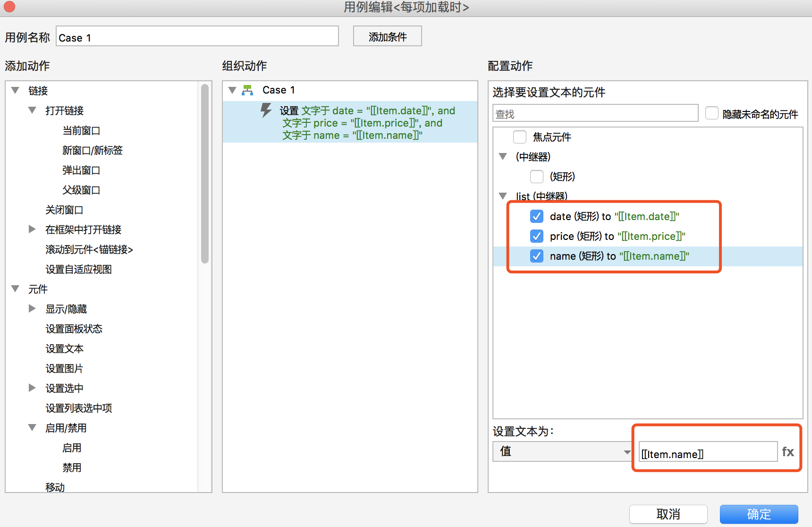The height and width of the screenshot is (527, 812).
Task: Click the 确定 button
Action: point(759,514)
